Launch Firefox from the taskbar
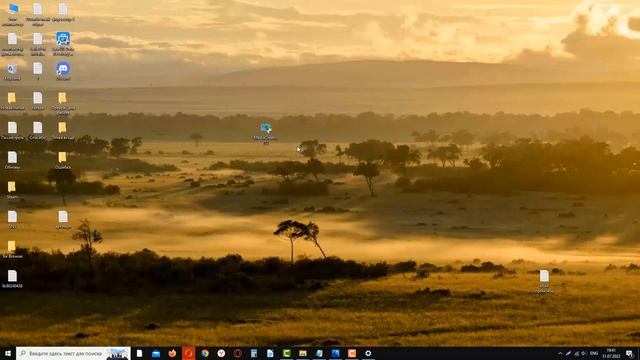Image resolution: width=640 pixels, height=360 pixels. point(172,353)
